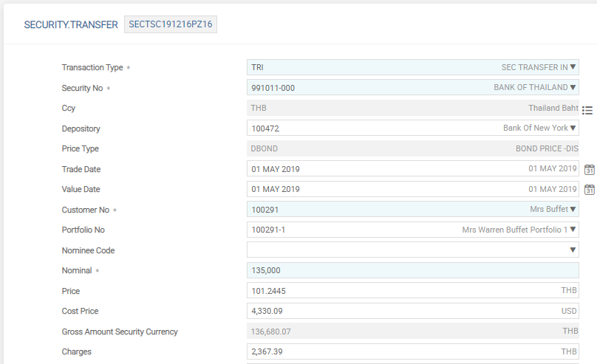Expand the Customer No dropdown
Screen dimensions: 597x364
(573, 210)
